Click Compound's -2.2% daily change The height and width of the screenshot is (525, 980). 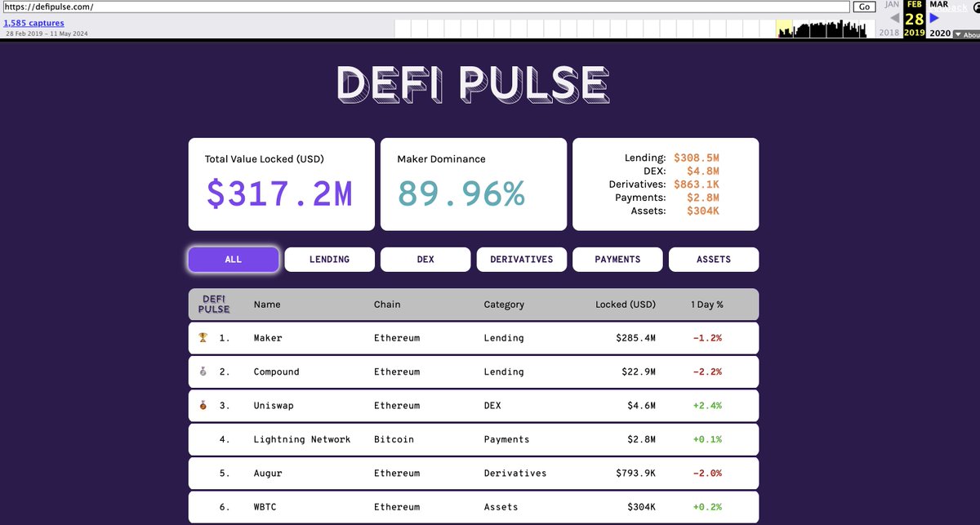click(x=706, y=372)
